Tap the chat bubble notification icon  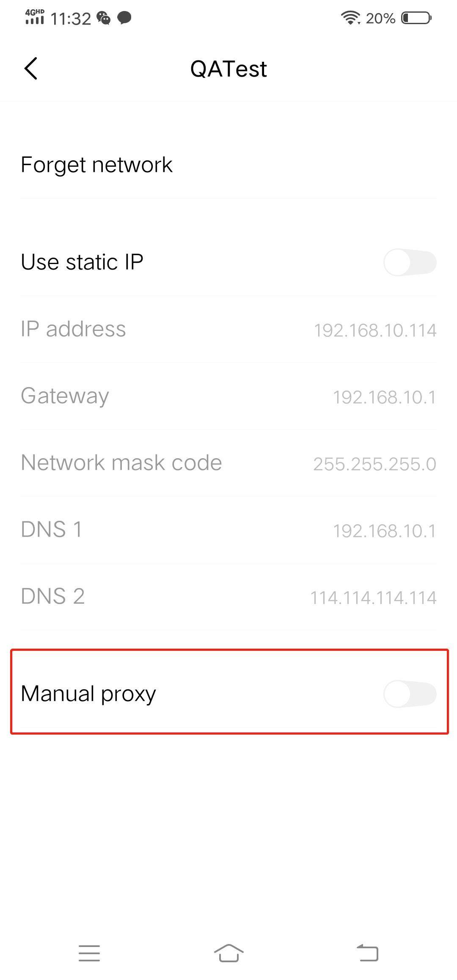[124, 18]
